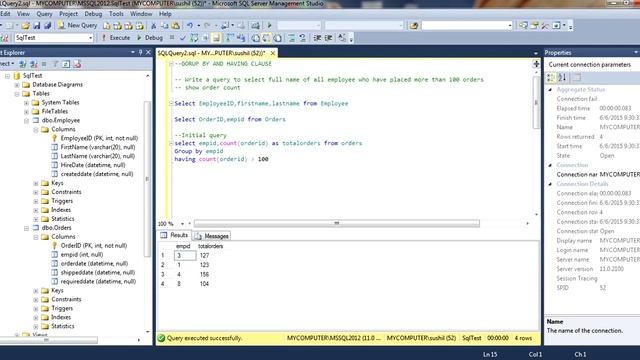The image size is (640, 360).
Task: Switch to the Messages tab
Action: coord(212,236)
